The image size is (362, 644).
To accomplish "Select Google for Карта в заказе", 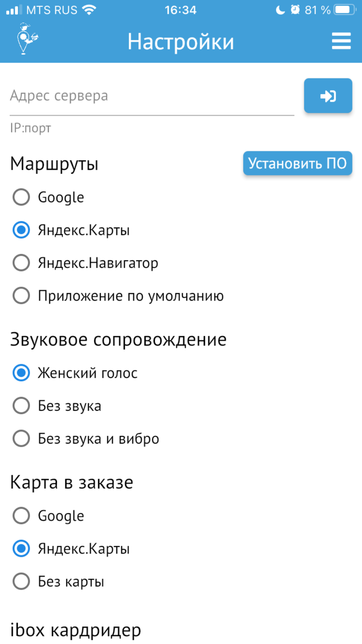I will [x=21, y=516].
